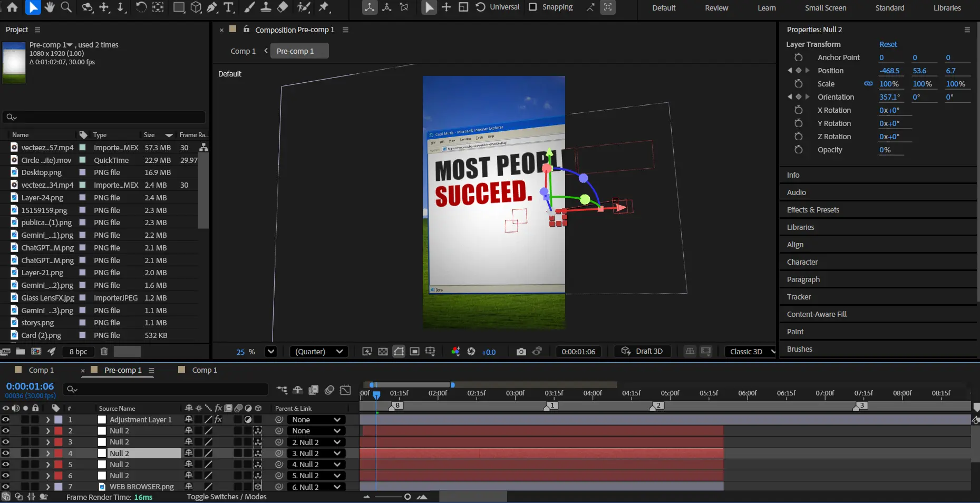Click Reset in Layer Transform
Image resolution: width=980 pixels, height=503 pixels.
pos(888,44)
